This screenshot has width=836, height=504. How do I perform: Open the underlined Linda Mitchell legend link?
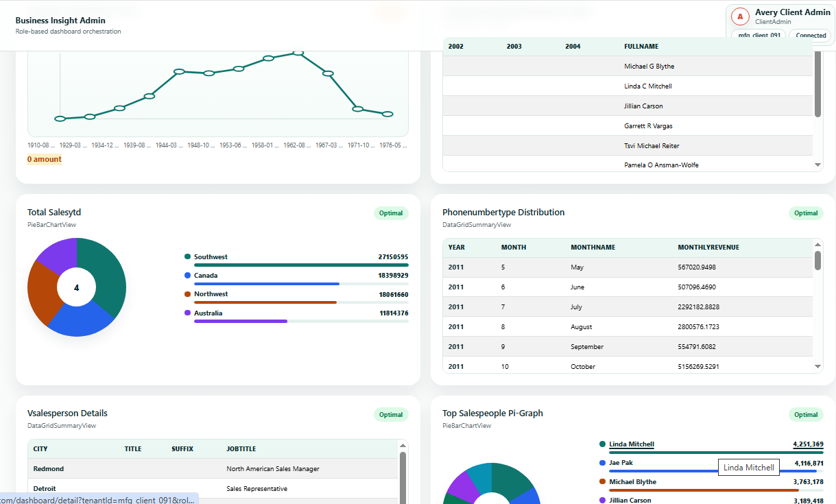click(x=632, y=444)
